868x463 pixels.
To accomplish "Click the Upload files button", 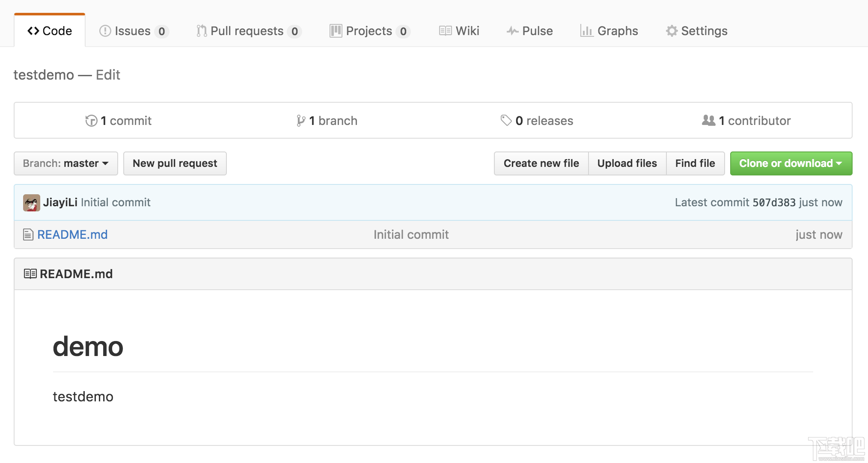I will click(627, 163).
